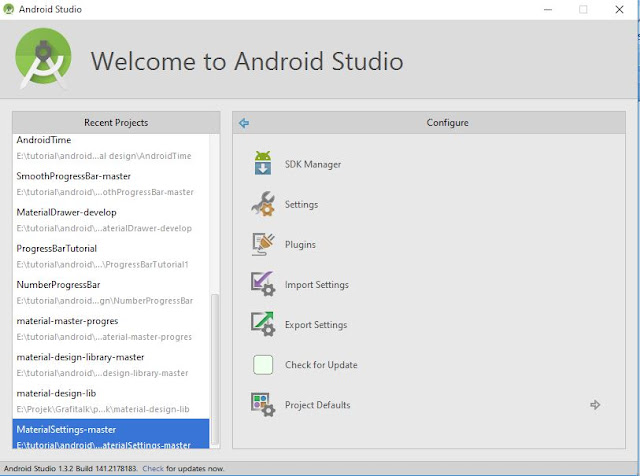
Task: Open SDK Manager label
Action: point(313,165)
